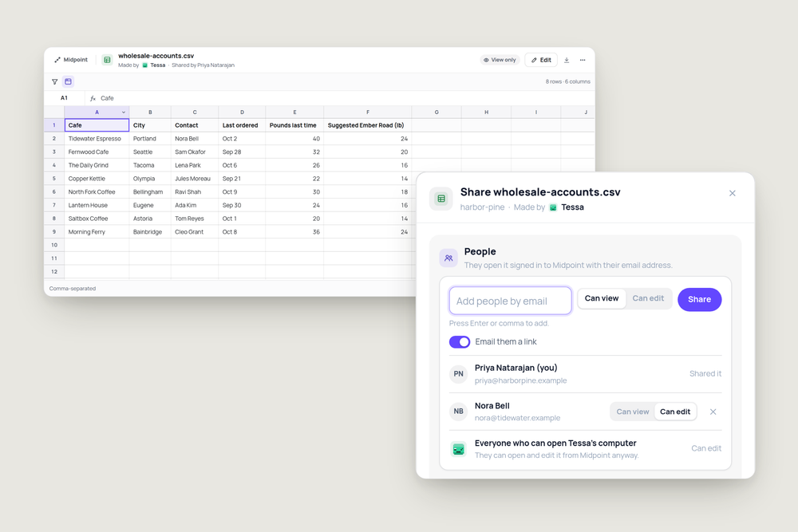Download the wholesale-accounts.csv file
This screenshot has width=798, height=532.
coord(567,60)
